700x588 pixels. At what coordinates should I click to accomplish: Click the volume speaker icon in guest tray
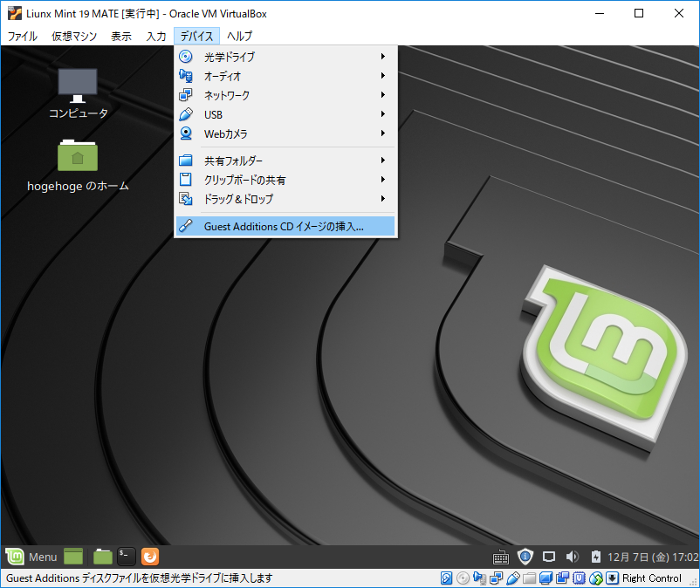573,557
